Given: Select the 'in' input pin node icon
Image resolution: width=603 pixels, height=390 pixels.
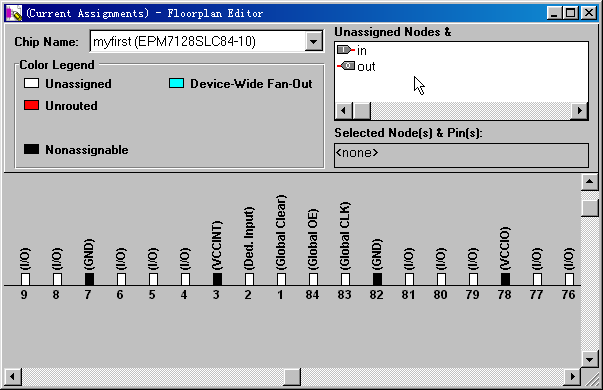Looking at the screenshot, I should pyautogui.click(x=345, y=50).
